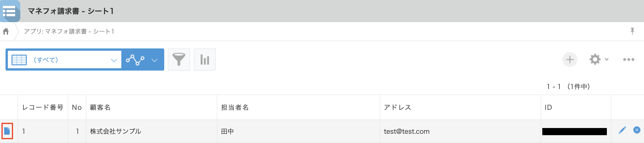Open the filter funnel icon
The image size is (644, 143).
click(179, 60)
